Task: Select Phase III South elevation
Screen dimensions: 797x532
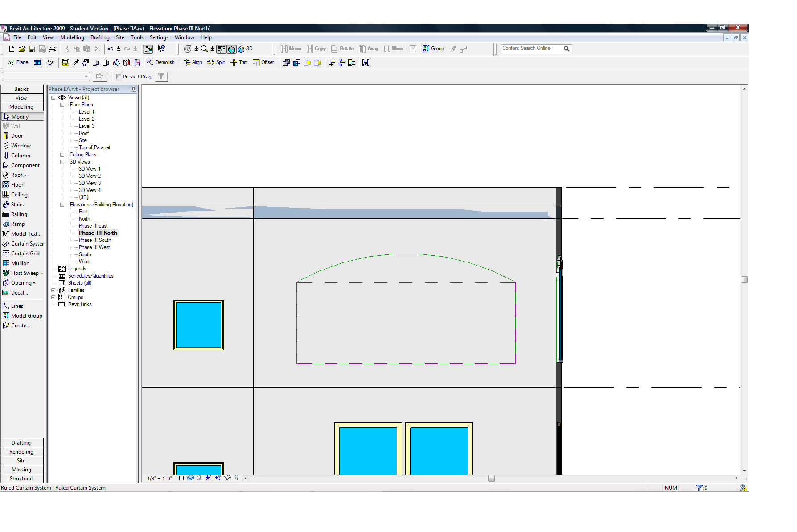Action: point(95,240)
